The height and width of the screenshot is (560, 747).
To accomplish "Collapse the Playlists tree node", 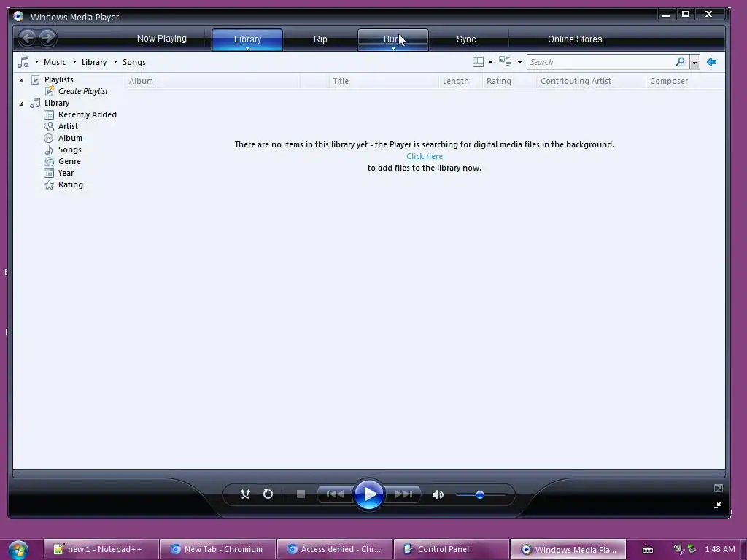I will click(x=21, y=80).
